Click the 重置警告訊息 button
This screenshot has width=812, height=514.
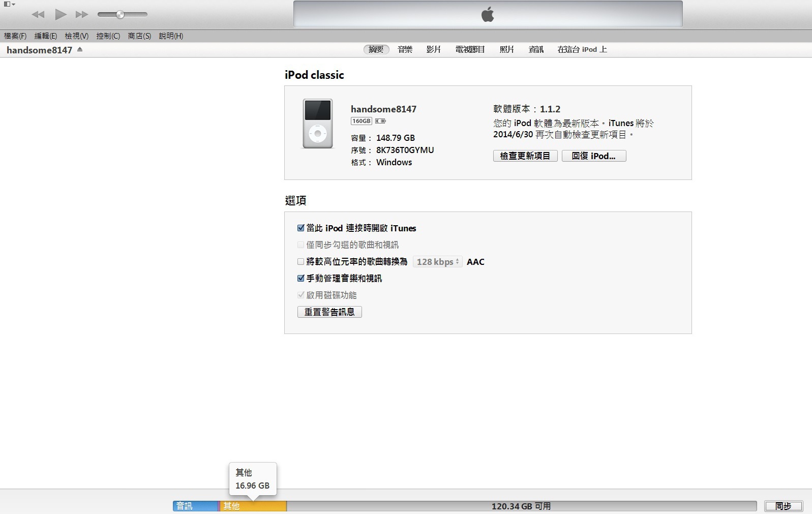pyautogui.click(x=329, y=312)
